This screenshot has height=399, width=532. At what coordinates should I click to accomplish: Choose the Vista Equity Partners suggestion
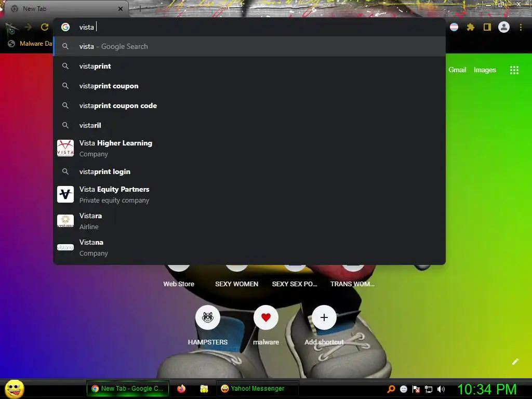click(249, 194)
